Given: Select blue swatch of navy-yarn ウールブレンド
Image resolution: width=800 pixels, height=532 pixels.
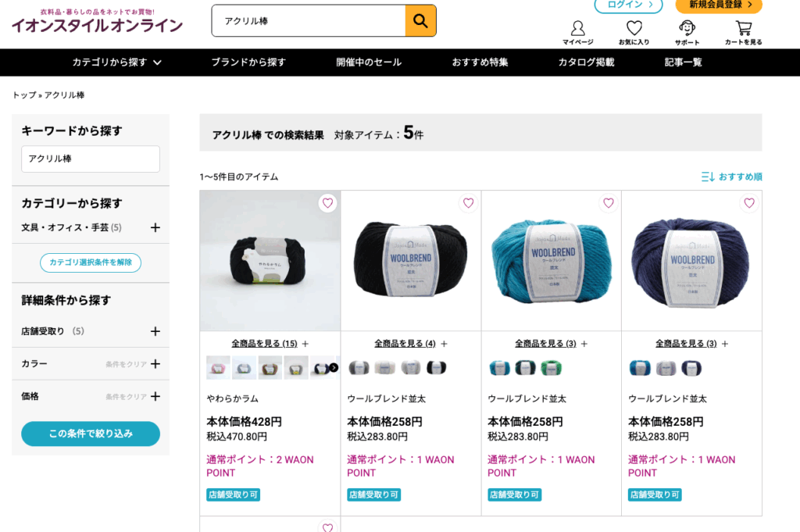Looking at the screenshot, I should pos(641,368).
